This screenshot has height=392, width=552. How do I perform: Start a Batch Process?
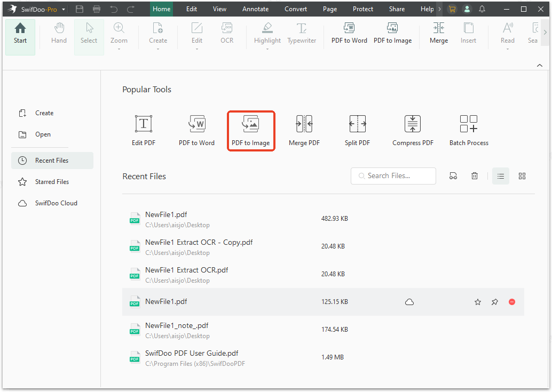pos(468,130)
